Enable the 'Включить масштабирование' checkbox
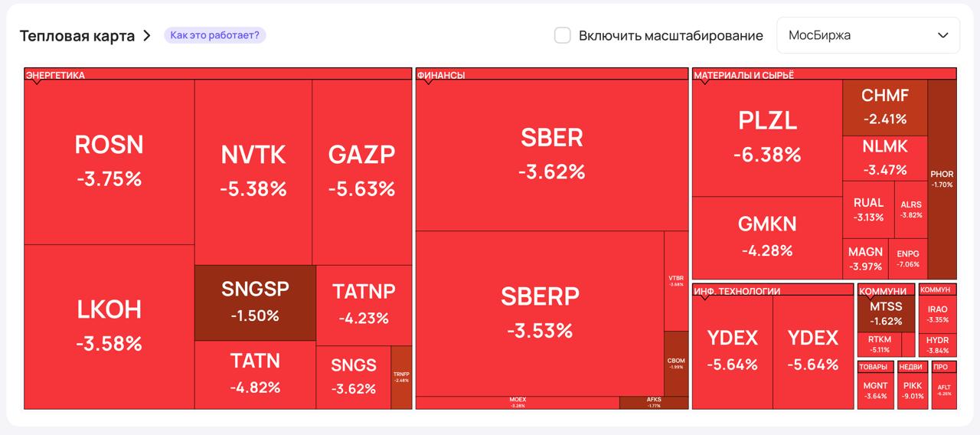The width and height of the screenshot is (980, 435). pos(563,35)
